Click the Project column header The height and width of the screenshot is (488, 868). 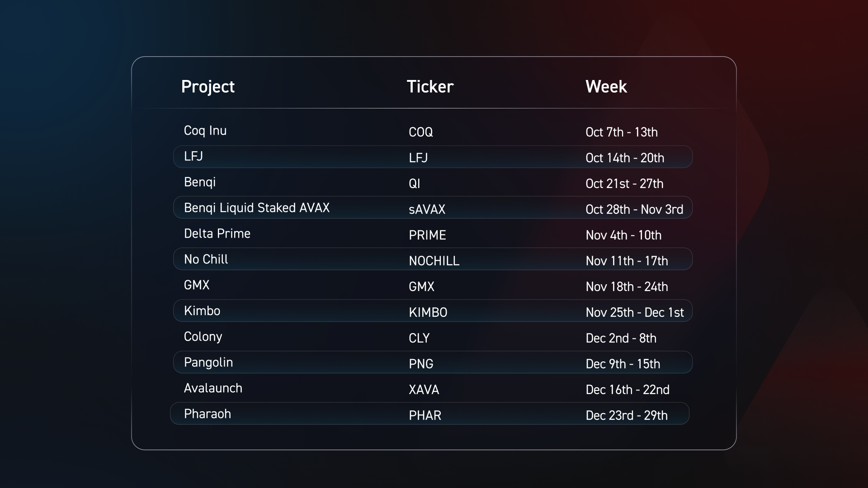coord(208,87)
